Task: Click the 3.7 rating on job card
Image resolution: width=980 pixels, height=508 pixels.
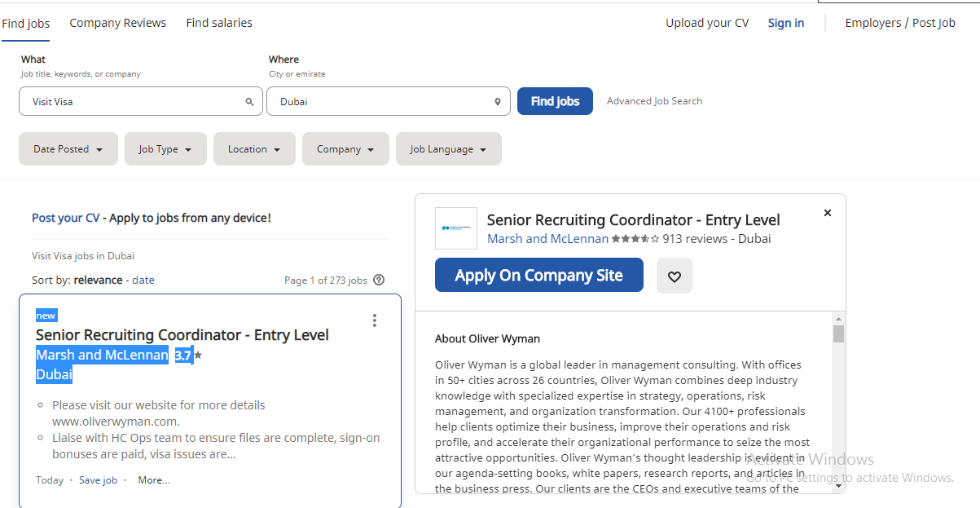Action: (x=183, y=356)
